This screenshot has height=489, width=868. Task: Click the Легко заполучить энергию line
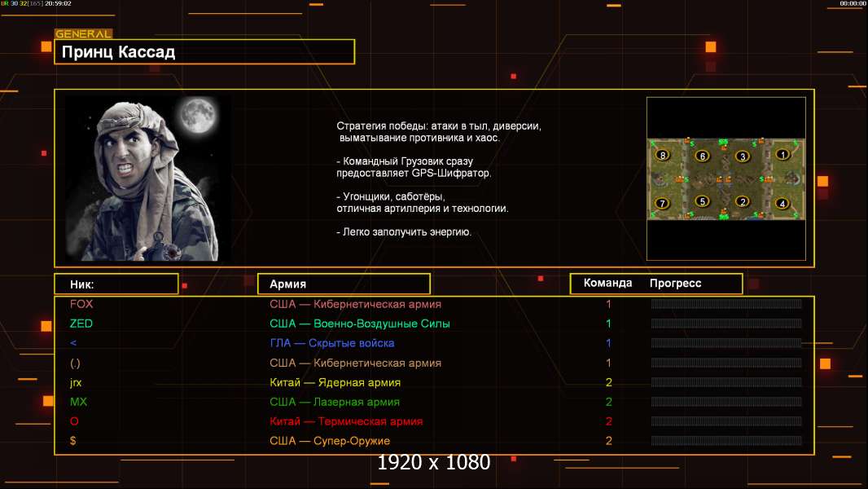click(x=404, y=232)
